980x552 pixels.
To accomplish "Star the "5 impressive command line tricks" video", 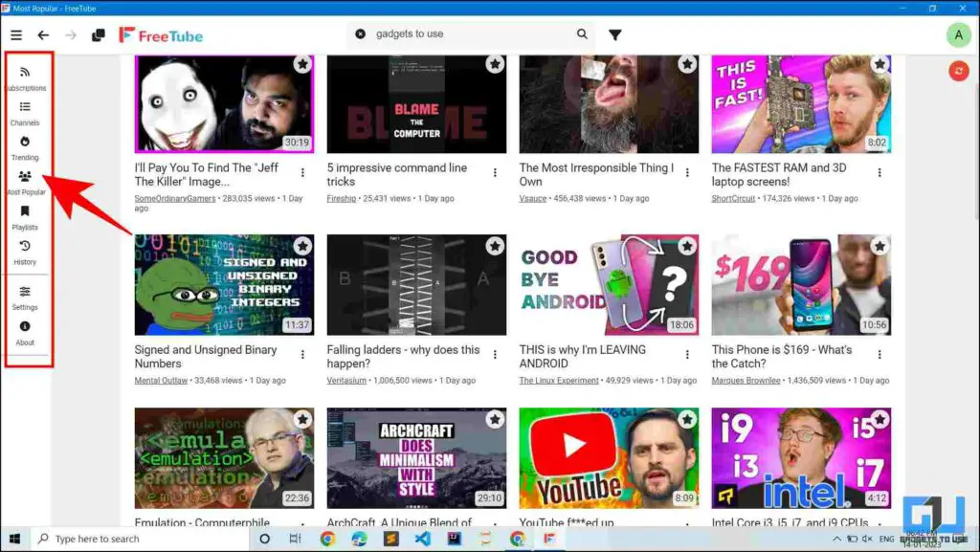I will [x=495, y=64].
